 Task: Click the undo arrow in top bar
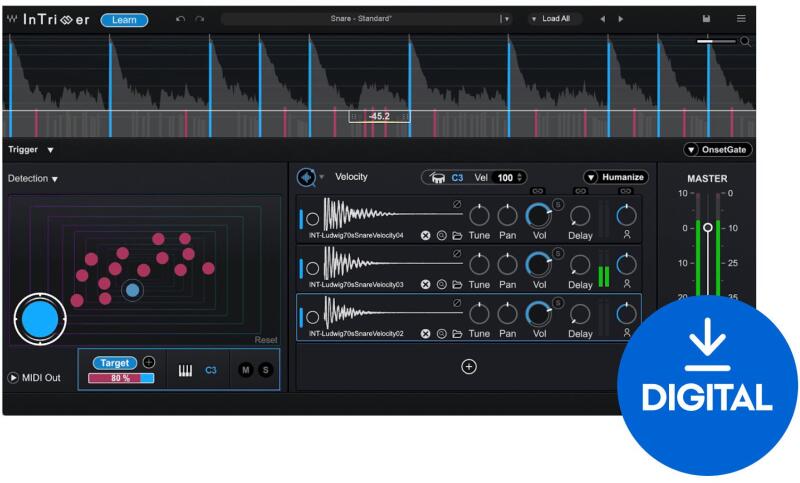[179, 19]
